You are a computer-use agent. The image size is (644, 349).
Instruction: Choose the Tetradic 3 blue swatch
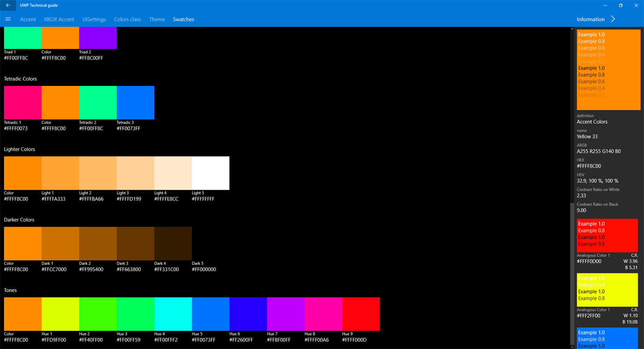point(136,102)
